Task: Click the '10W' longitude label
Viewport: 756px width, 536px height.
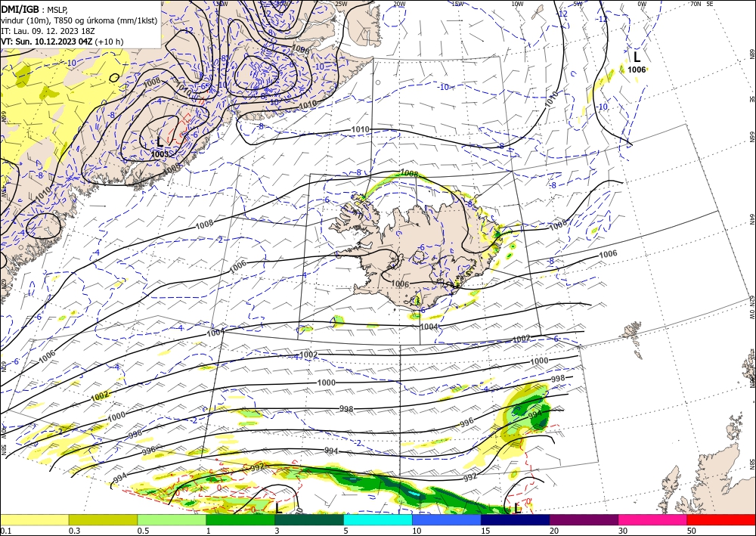Action: pyautogui.click(x=517, y=4)
